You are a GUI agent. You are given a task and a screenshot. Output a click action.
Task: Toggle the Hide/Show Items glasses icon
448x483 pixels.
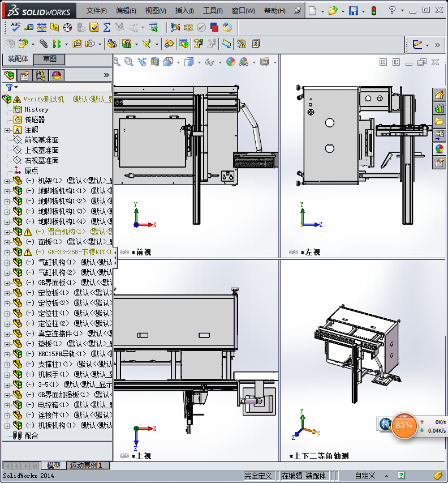coord(209,62)
